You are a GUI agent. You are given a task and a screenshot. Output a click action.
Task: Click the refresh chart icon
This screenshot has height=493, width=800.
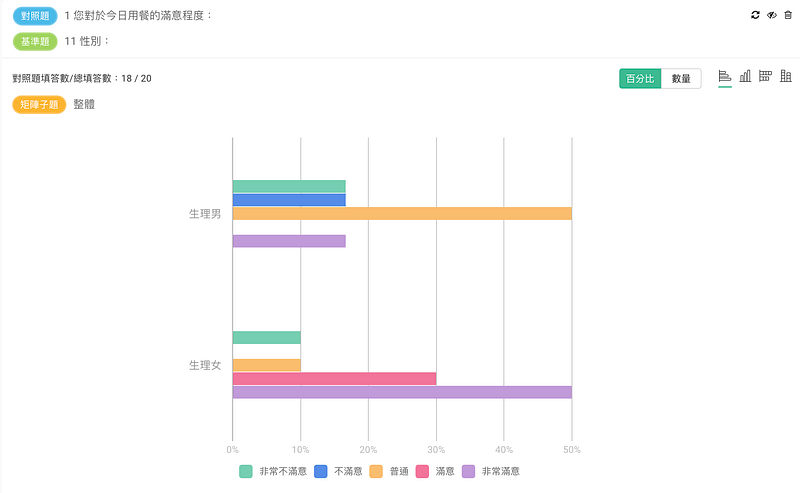tap(755, 15)
